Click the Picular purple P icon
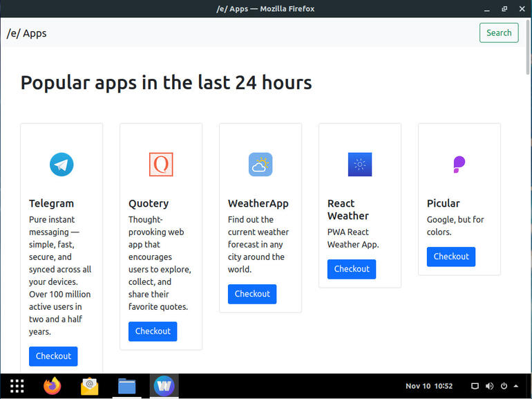 (x=459, y=165)
